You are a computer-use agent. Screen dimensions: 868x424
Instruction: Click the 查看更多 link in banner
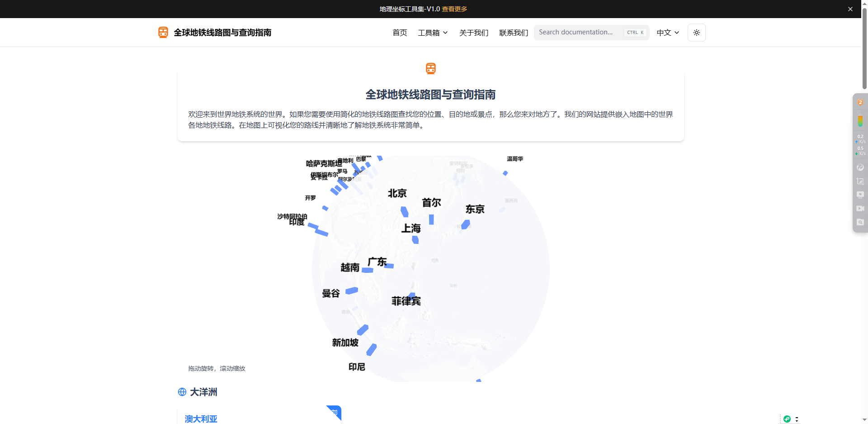(454, 9)
